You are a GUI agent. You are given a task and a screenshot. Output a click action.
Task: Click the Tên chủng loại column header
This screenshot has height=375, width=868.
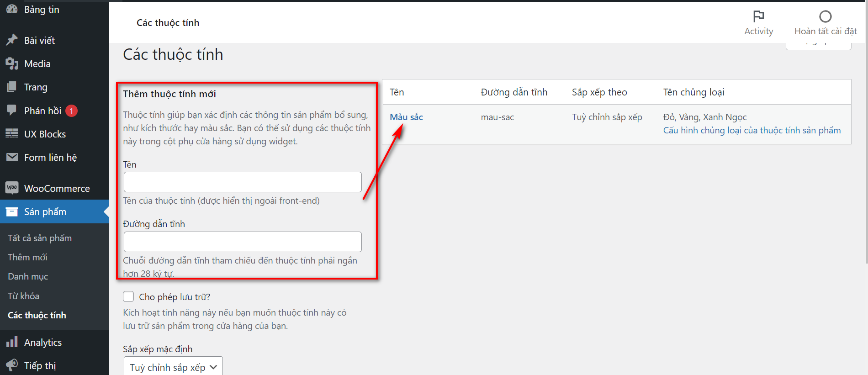point(694,92)
